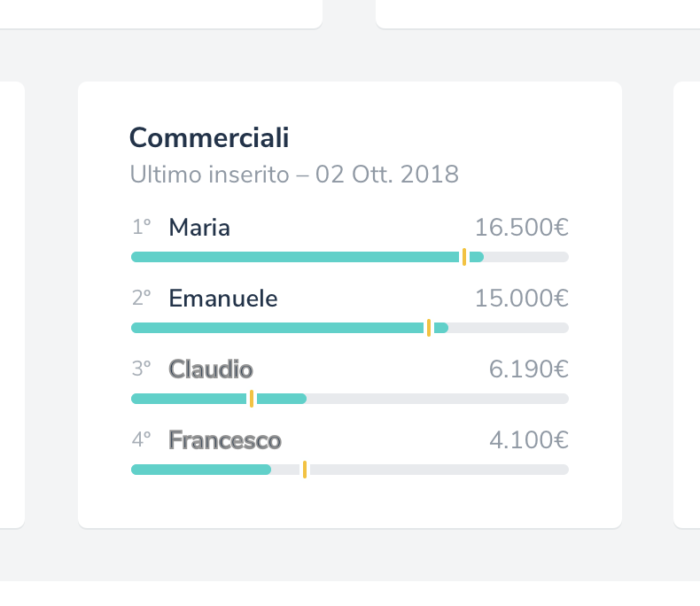Click Emanuele's 15.000€ amount
Image resolution: width=700 pixels, height=606 pixels.
coord(521,299)
